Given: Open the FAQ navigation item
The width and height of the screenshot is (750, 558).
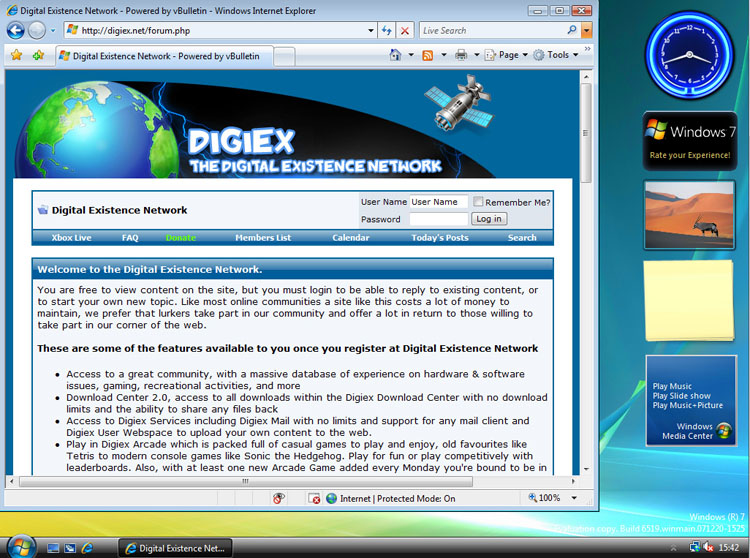Looking at the screenshot, I should tap(130, 238).
